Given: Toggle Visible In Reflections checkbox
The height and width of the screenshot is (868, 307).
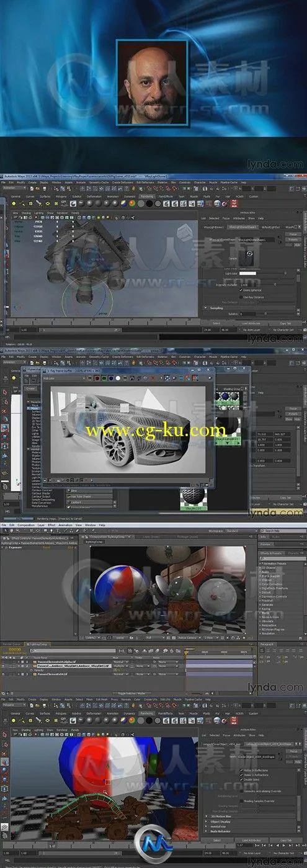Looking at the screenshot, I should (x=242, y=770).
